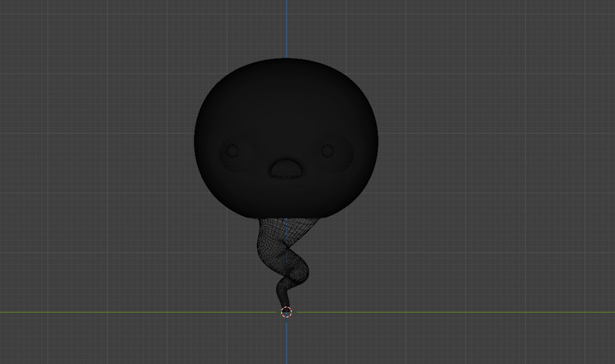Viewport: 615px width, 364px height.
Task: Select the character's mouth opening
Action: [x=286, y=168]
